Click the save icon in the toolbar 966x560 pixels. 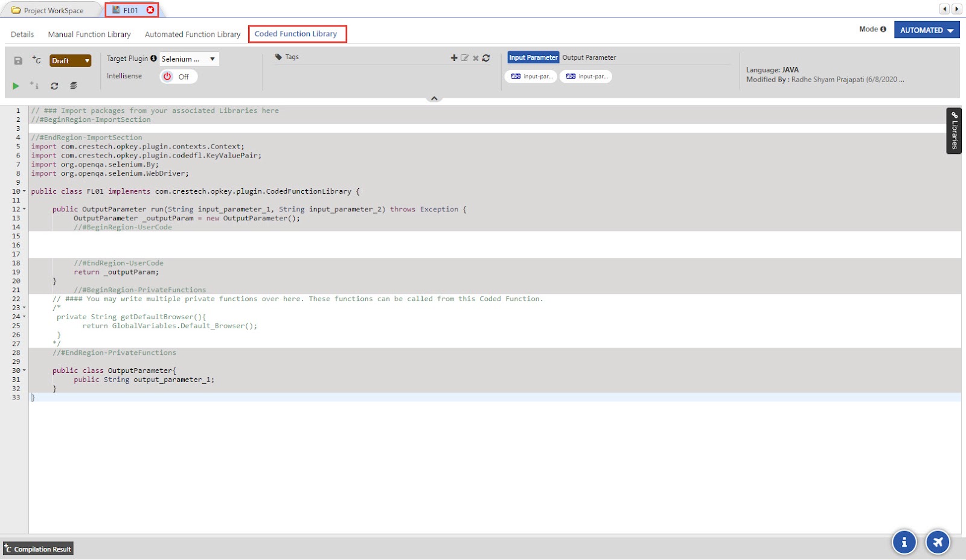(x=18, y=60)
